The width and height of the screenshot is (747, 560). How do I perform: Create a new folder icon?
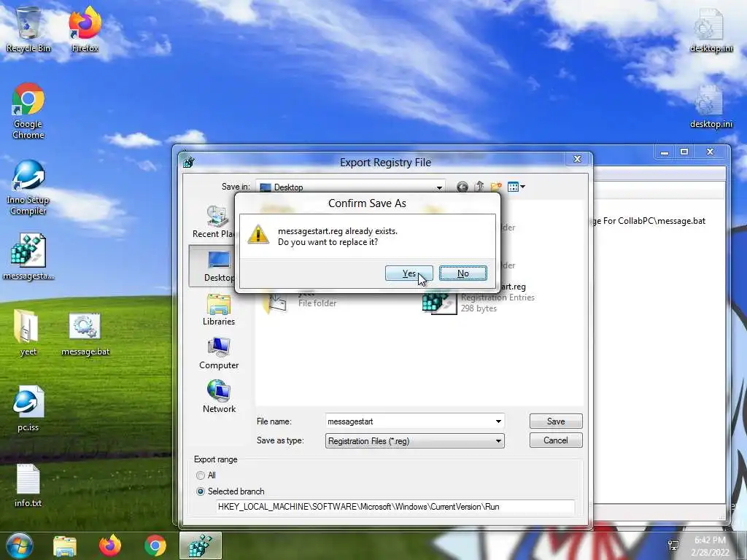(496, 187)
